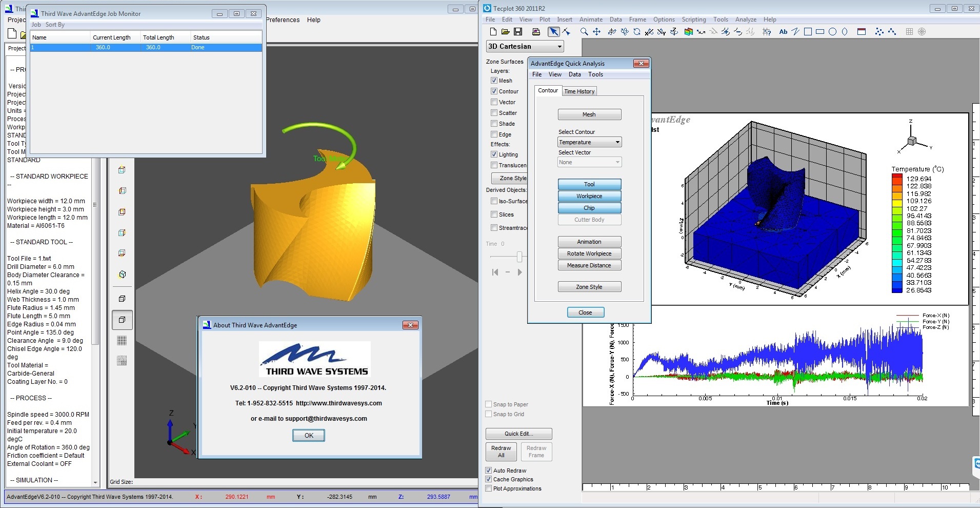Image resolution: width=980 pixels, height=508 pixels.
Task: Select the Adjustor tool next to the selector
Action: [x=566, y=32]
